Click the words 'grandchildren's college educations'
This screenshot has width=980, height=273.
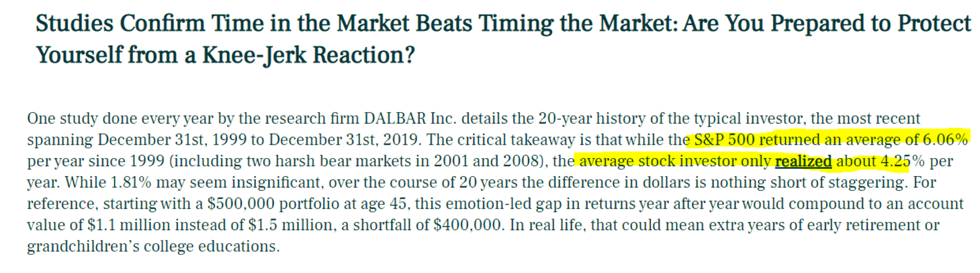pyautogui.click(x=152, y=246)
